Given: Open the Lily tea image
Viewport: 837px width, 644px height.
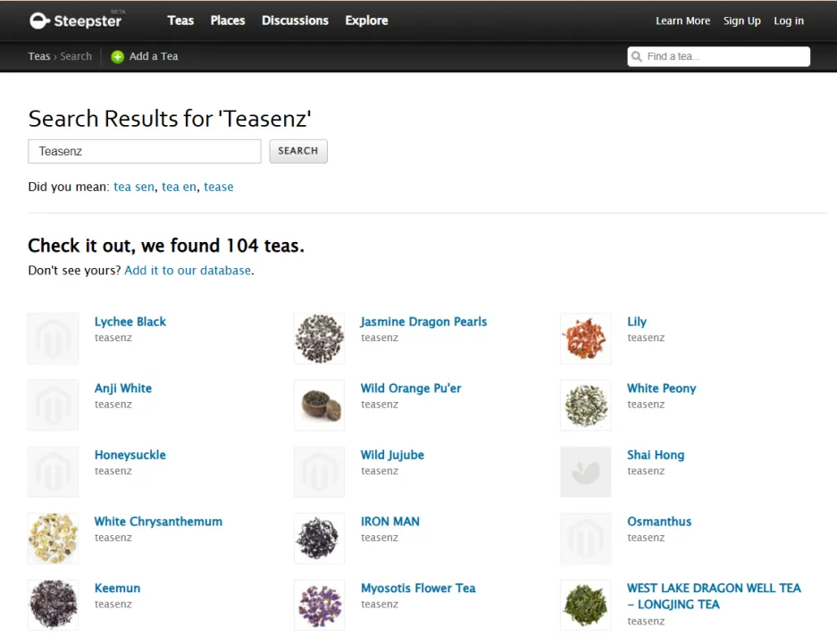Looking at the screenshot, I should pos(586,339).
